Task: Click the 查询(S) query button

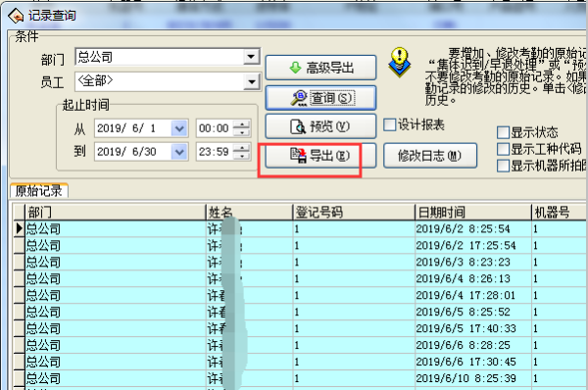Action: [x=320, y=98]
